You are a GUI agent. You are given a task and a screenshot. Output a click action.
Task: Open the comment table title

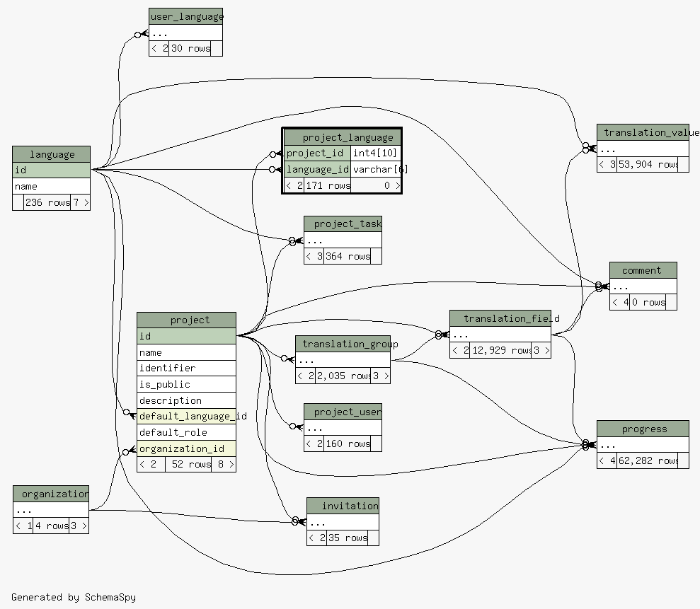(643, 270)
